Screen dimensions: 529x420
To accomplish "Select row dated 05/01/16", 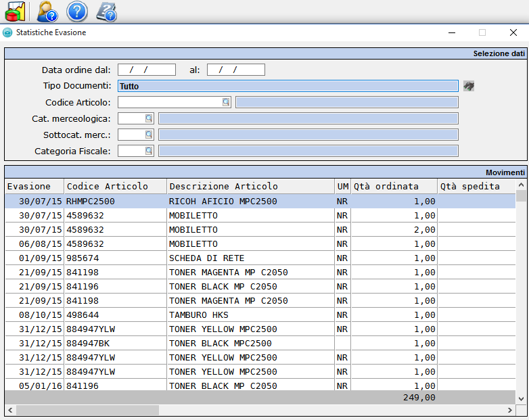I will tap(260, 386).
